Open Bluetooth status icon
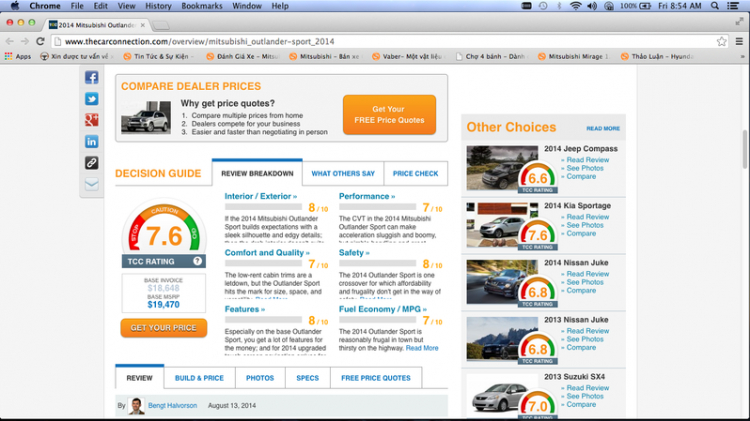Image resolution: width=750 pixels, height=421 pixels. (559, 6)
